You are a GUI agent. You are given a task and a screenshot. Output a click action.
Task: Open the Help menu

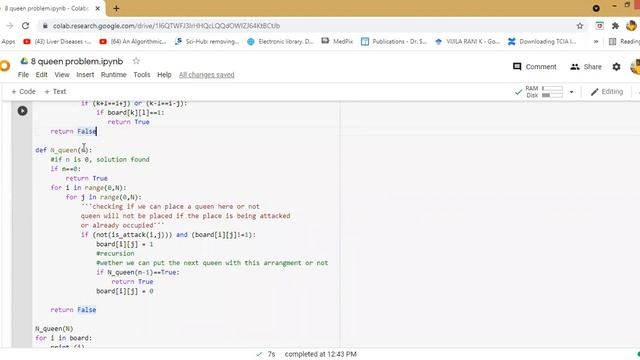click(x=164, y=75)
